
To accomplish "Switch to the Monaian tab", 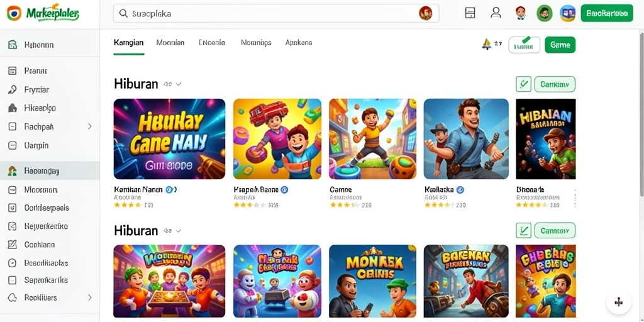I will 170,42.
